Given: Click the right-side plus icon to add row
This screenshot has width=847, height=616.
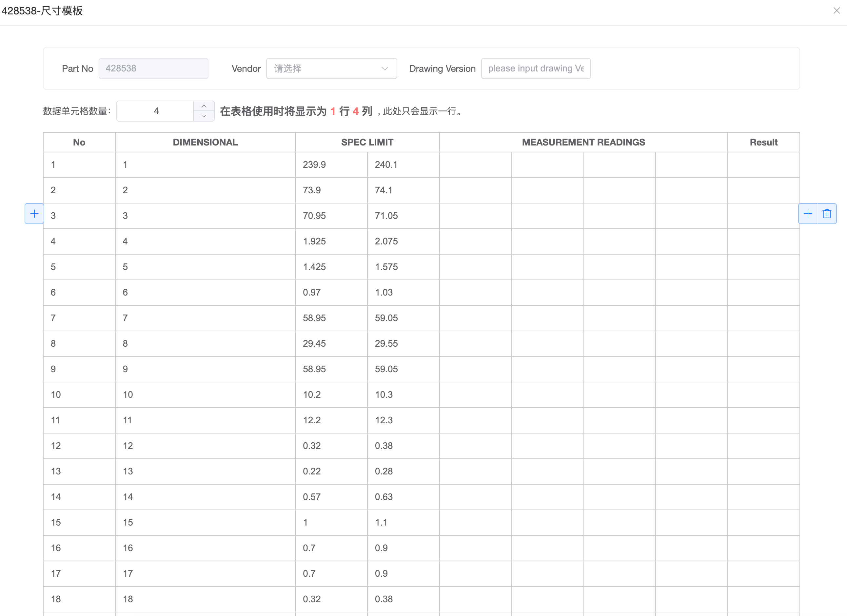Looking at the screenshot, I should pyautogui.click(x=808, y=214).
